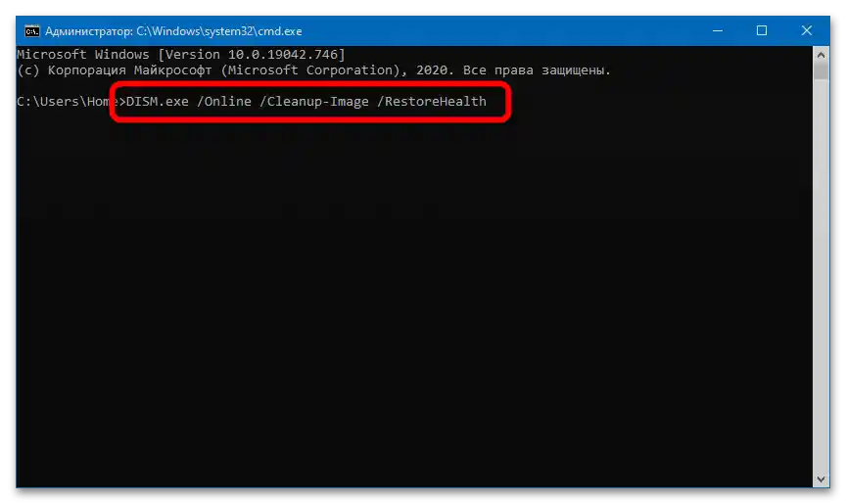Screen dimensions: 846x504
Task: Click the "/RestoreHealth" parameter
Action: click(432, 102)
